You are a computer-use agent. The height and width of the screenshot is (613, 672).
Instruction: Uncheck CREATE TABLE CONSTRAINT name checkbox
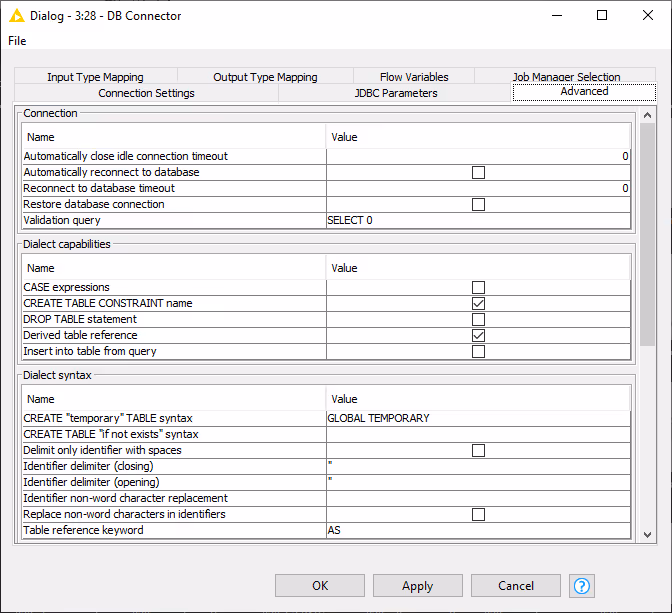478,303
